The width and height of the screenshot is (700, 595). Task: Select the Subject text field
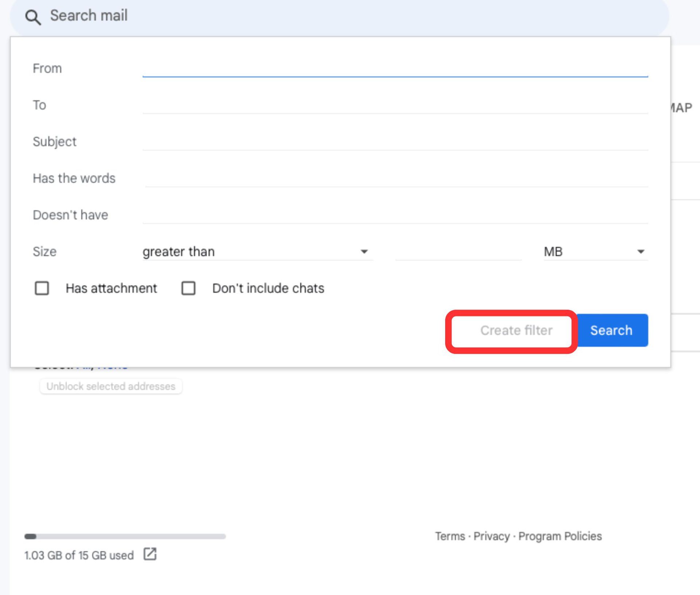395,141
